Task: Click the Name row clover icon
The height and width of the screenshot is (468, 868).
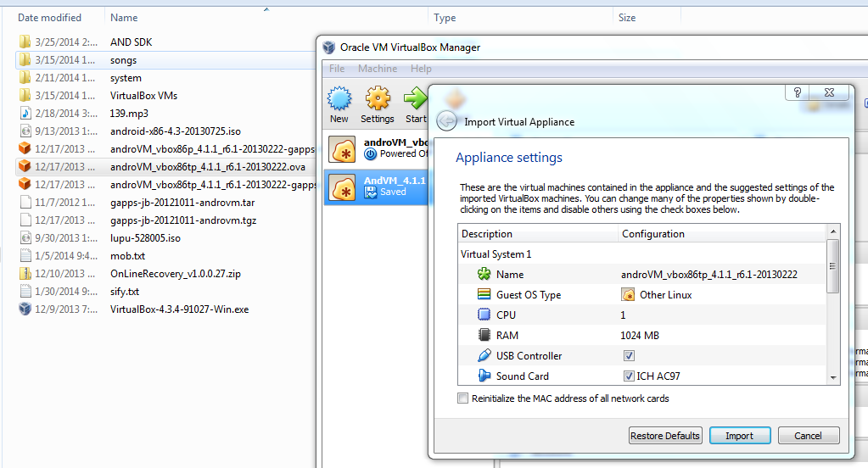Action: tap(484, 274)
